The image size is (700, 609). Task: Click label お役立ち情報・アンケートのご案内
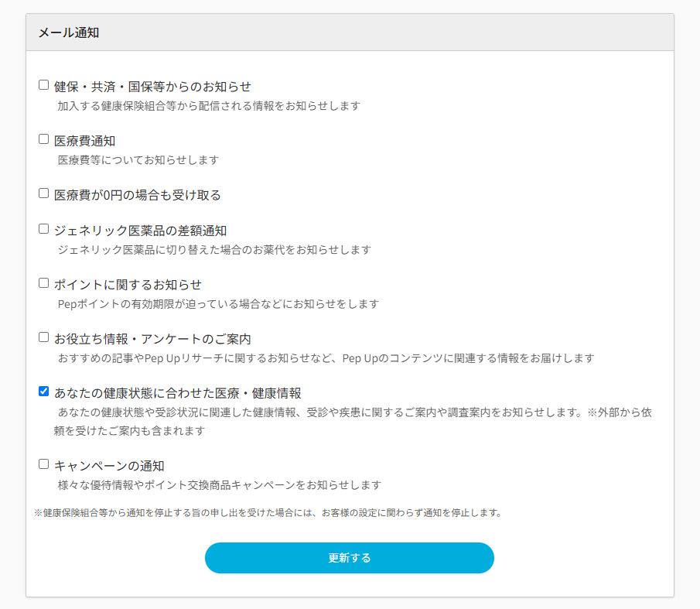coord(152,340)
